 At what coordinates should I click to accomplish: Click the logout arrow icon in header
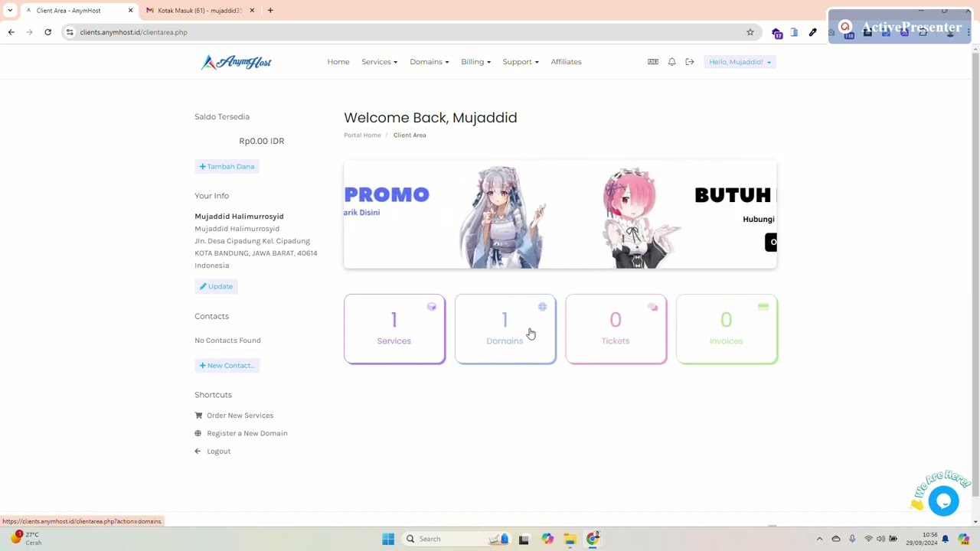pyautogui.click(x=690, y=62)
